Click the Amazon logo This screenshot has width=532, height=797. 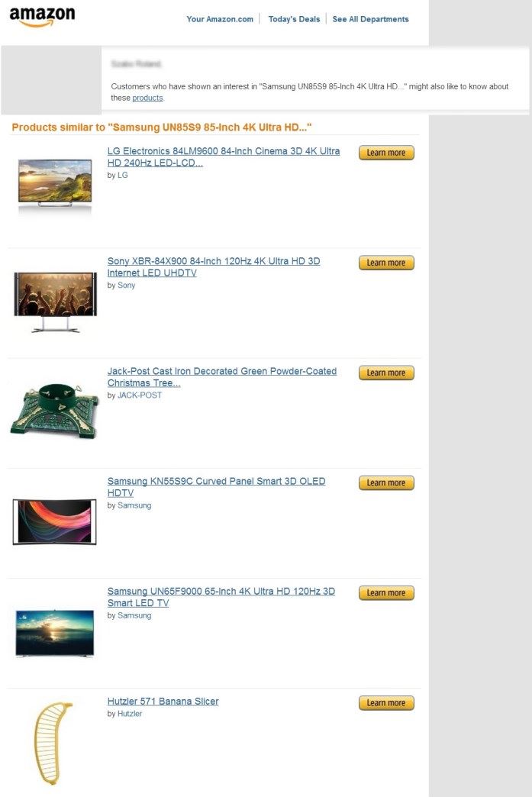click(42, 16)
